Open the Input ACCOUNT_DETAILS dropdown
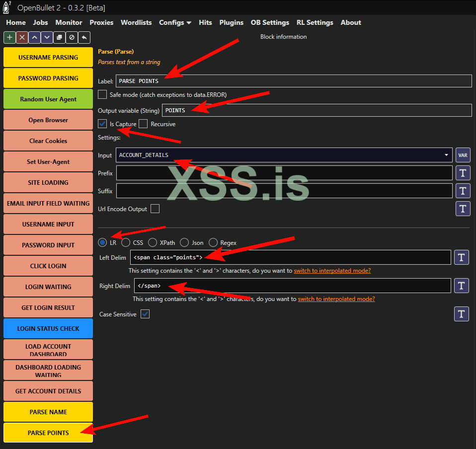 [284, 155]
